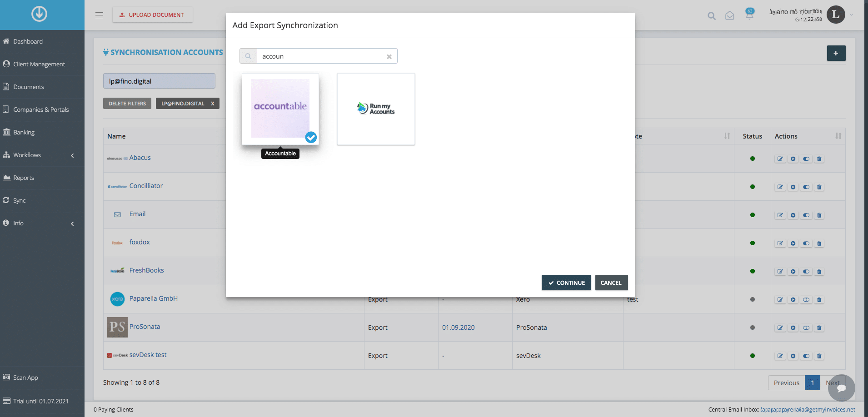The height and width of the screenshot is (417, 868).
Task: Sort by the Actions column
Action: [x=838, y=136]
